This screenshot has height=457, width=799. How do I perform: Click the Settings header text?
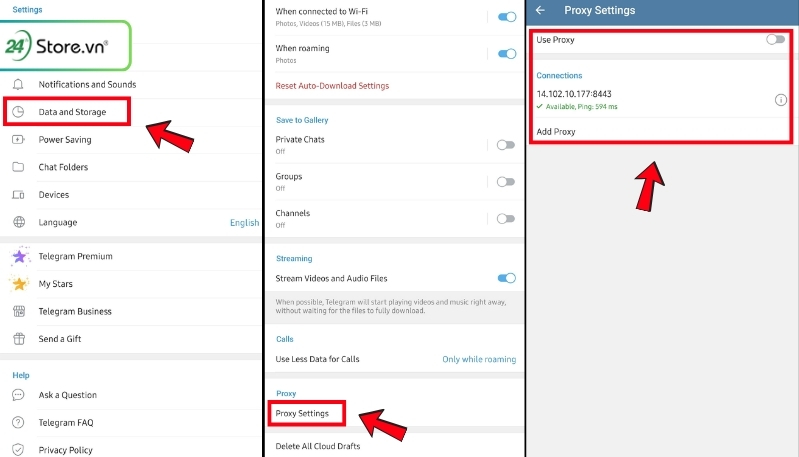[28, 10]
